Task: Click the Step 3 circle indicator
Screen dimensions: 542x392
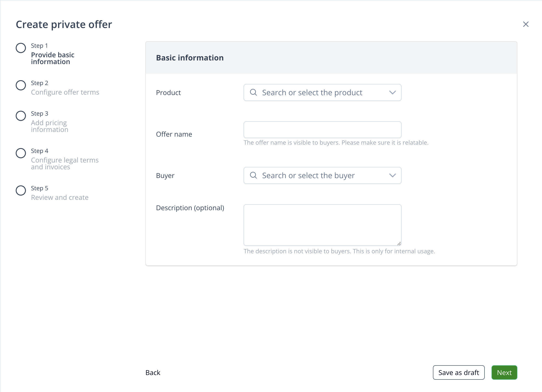Action: pos(21,116)
